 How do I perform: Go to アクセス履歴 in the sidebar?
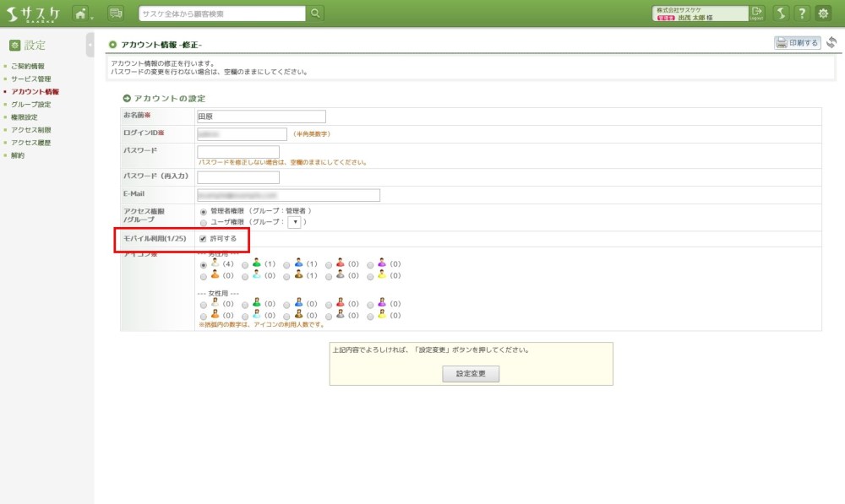[31, 143]
